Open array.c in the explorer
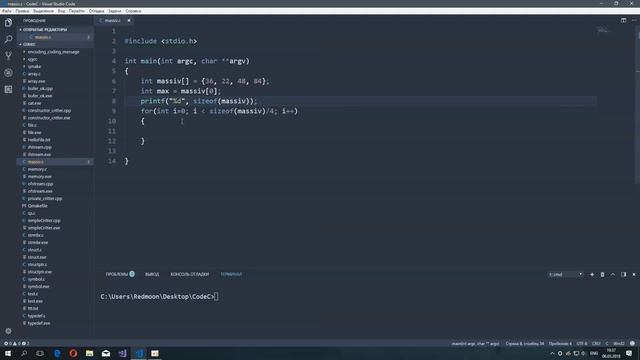 (x=34, y=74)
